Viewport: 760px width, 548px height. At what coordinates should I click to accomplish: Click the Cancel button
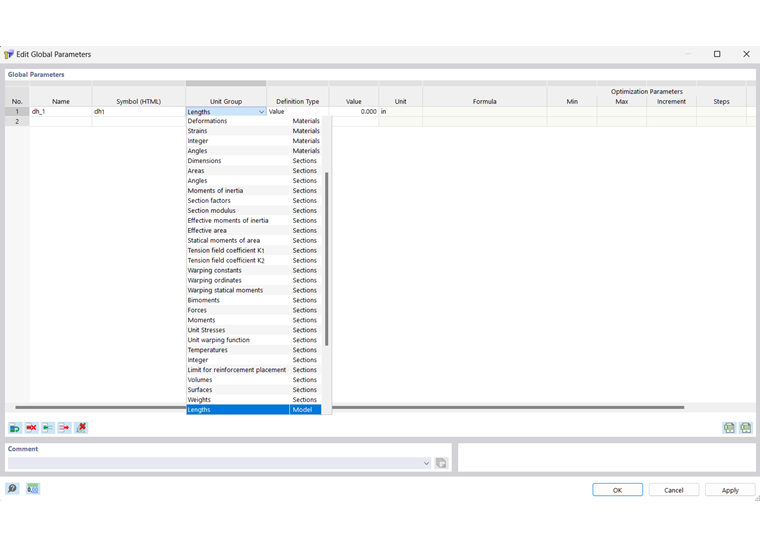(x=674, y=490)
